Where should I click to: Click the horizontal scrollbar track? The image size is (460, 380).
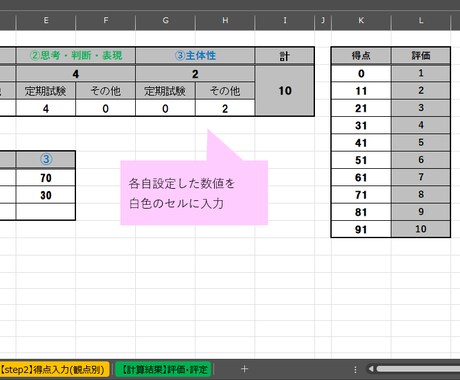click(418, 369)
